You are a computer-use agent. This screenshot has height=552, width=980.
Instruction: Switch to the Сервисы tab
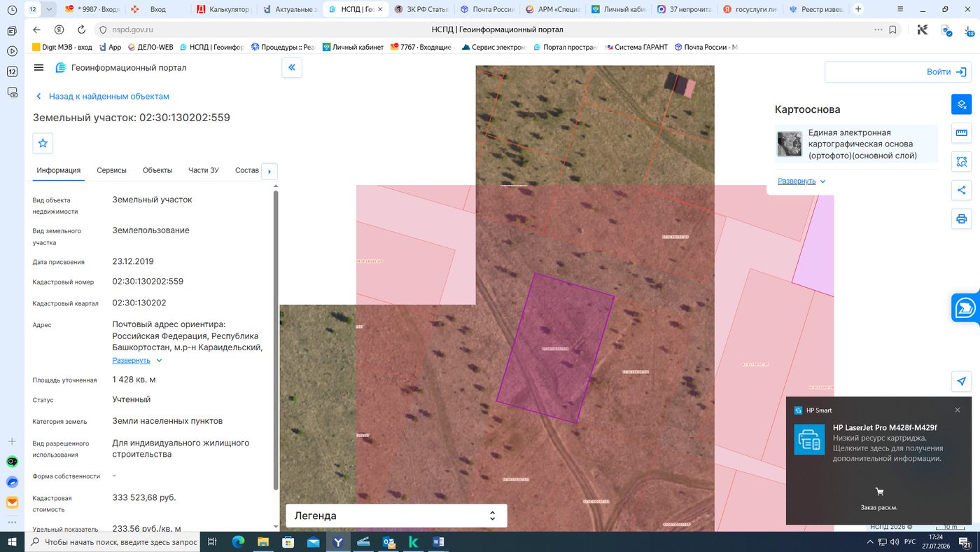pyautogui.click(x=111, y=170)
